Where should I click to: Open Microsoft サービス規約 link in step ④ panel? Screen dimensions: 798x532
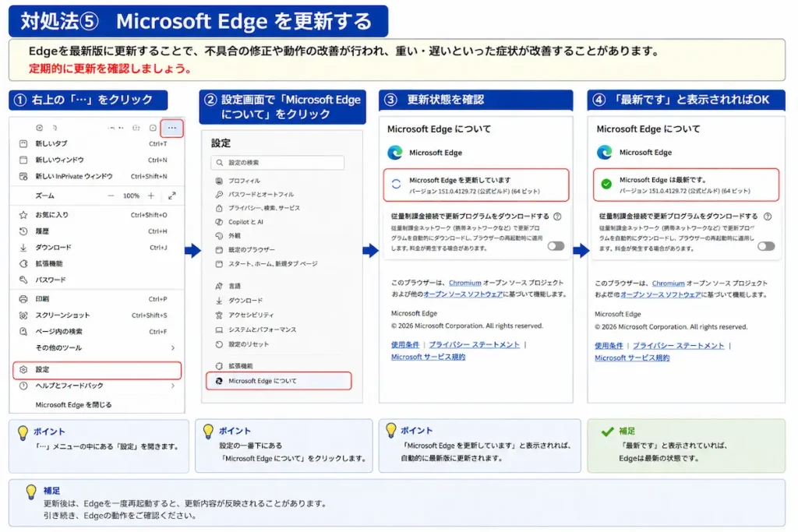[x=632, y=358]
